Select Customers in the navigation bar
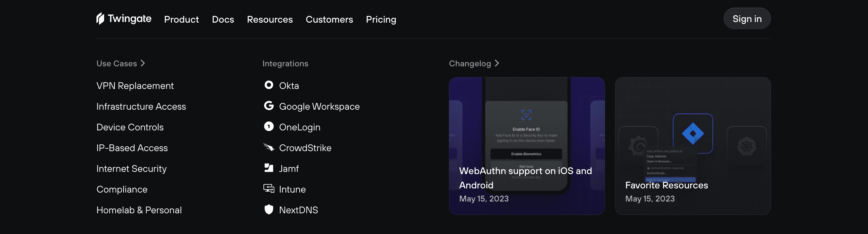This screenshot has height=234, width=868. [x=329, y=19]
